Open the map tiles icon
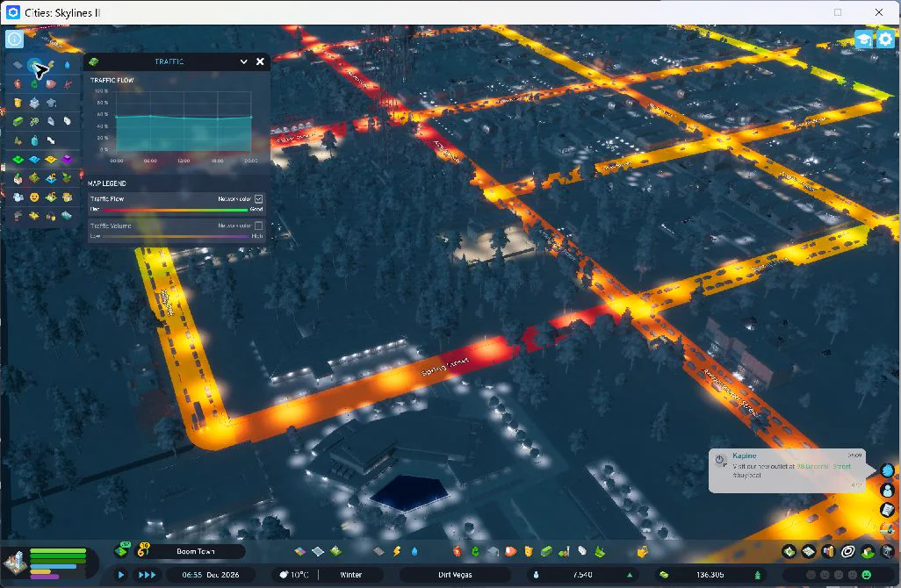Viewport: 901px width, 588px height. (809, 552)
